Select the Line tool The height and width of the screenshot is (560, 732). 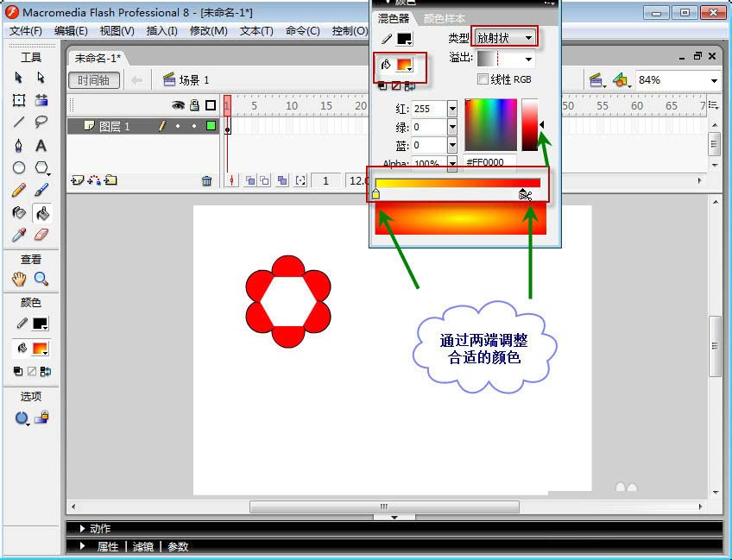[19, 123]
